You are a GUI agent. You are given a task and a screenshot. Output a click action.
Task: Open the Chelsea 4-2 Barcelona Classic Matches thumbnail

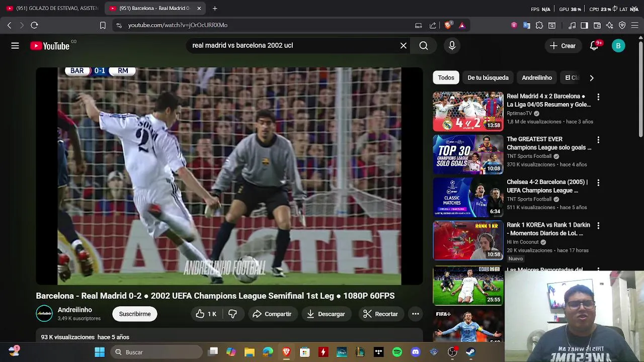(468, 197)
